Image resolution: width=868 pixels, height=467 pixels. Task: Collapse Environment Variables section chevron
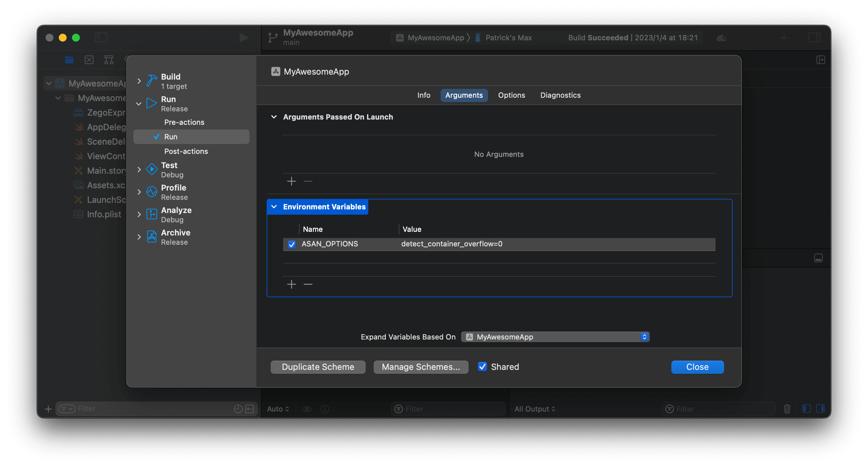274,206
